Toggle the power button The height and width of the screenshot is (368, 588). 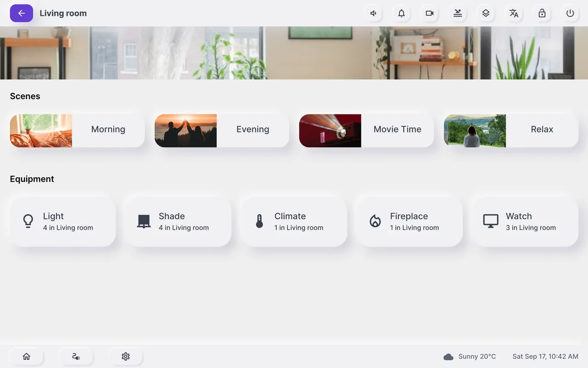pos(570,13)
